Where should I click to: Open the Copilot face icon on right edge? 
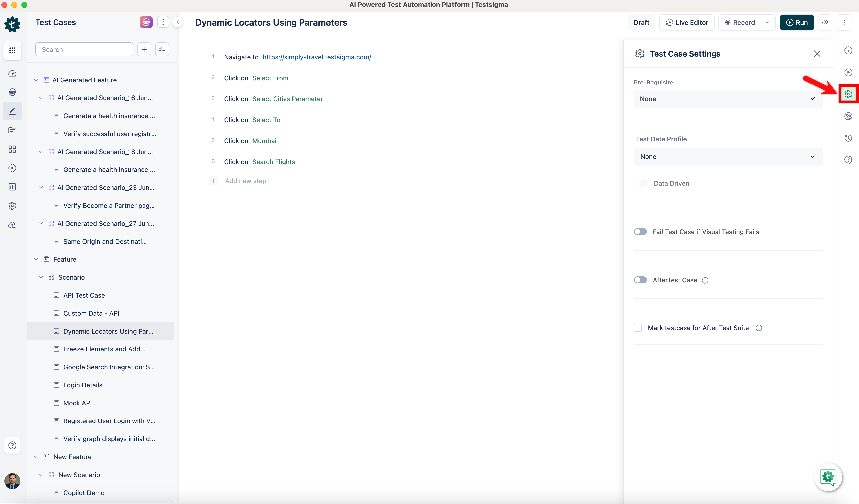coord(849,116)
